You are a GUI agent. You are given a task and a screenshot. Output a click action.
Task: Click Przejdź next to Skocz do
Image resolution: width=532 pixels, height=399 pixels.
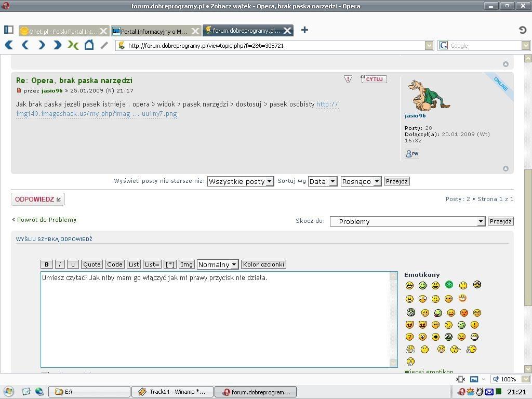pos(500,221)
